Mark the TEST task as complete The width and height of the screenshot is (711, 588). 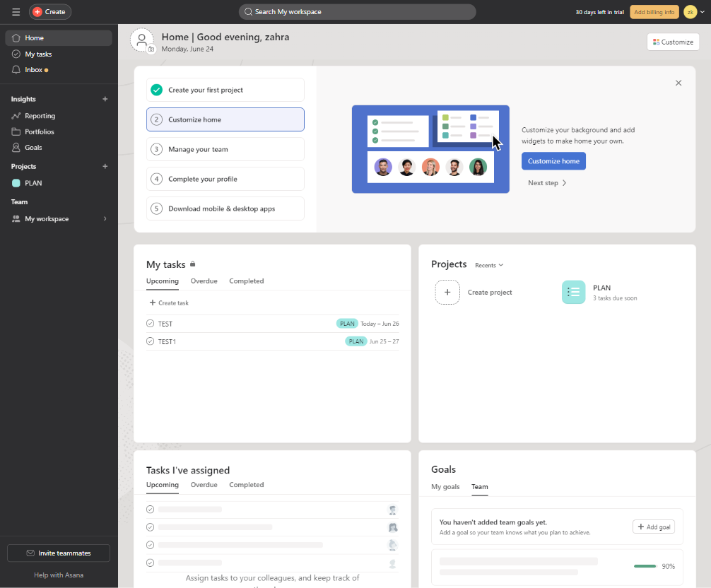click(x=150, y=324)
